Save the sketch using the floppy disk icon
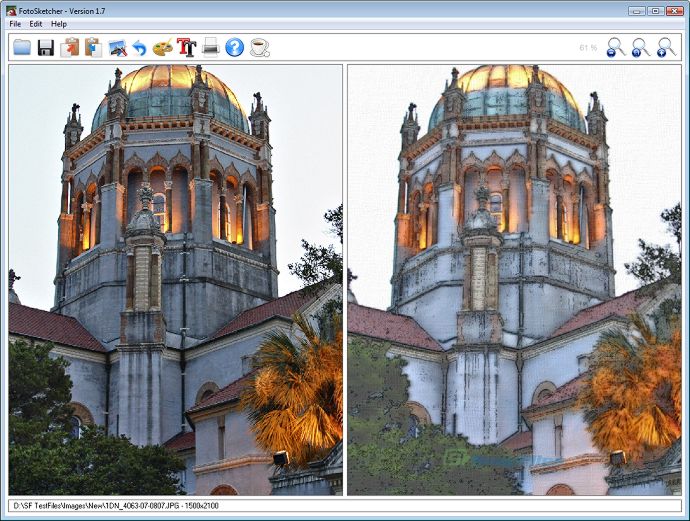 pyautogui.click(x=46, y=47)
